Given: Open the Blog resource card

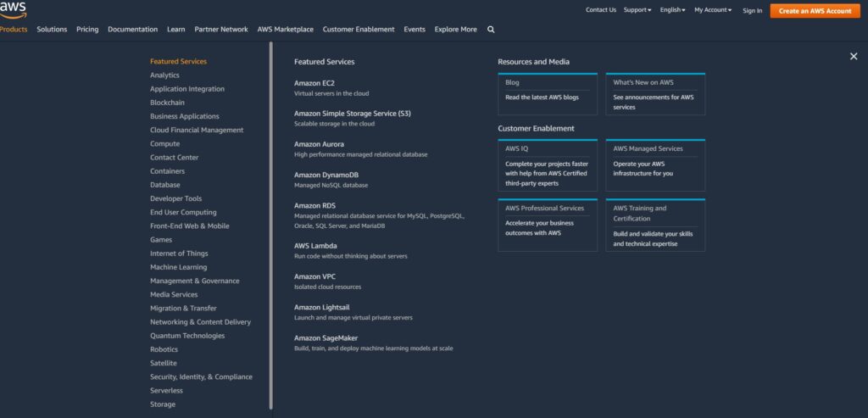Looking at the screenshot, I should [548, 93].
